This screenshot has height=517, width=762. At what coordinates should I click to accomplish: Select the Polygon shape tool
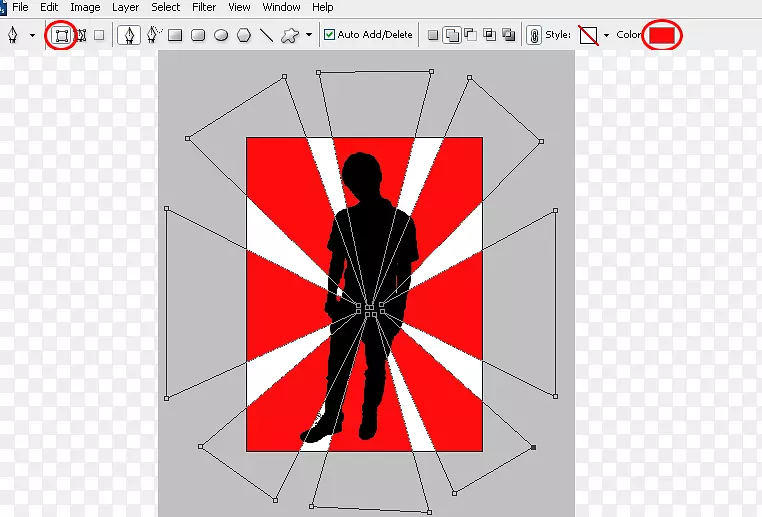[244, 35]
